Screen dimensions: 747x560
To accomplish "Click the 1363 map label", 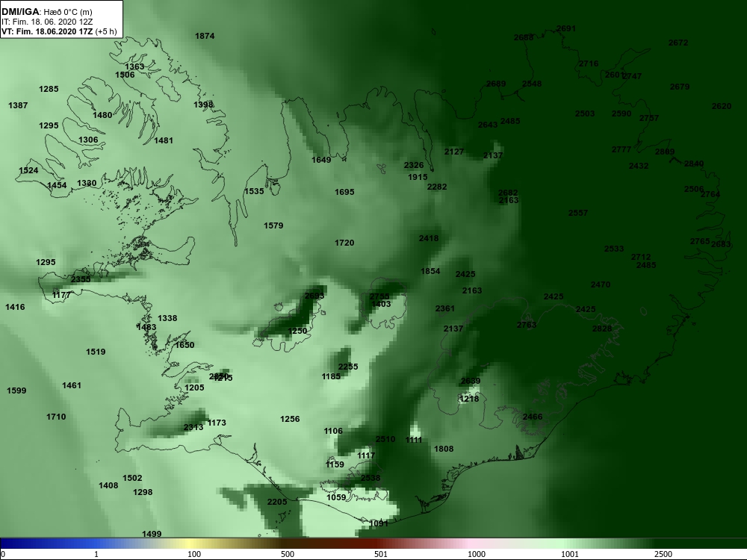I will (x=134, y=66).
